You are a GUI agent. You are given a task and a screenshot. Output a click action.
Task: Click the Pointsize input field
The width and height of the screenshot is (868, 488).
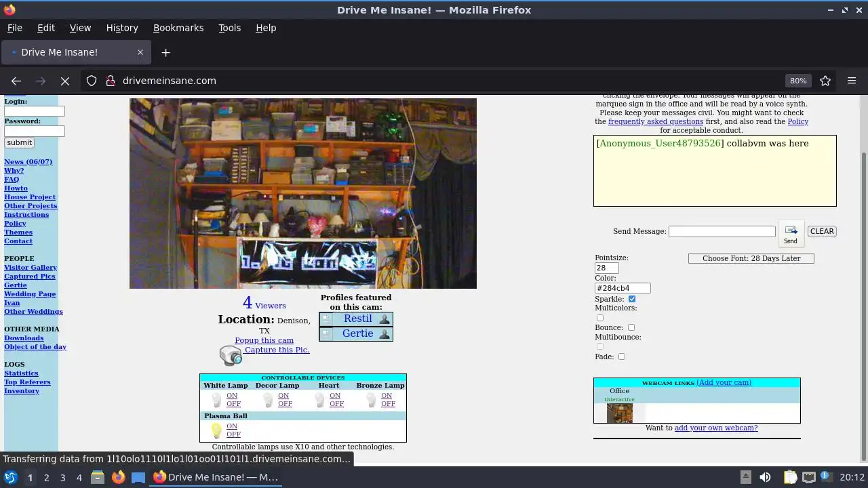[607, 268]
